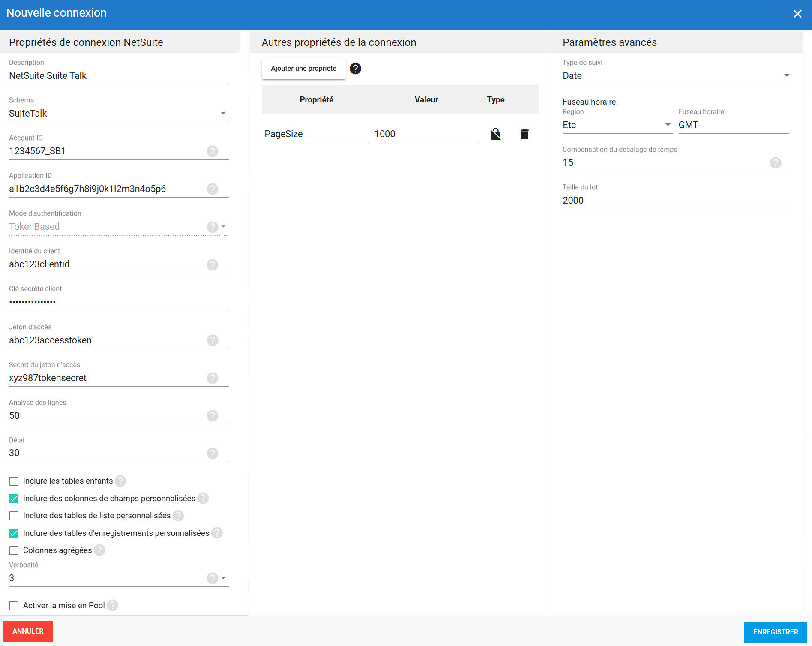Open help icon beside Application ID
The width and height of the screenshot is (812, 646).
click(x=213, y=189)
